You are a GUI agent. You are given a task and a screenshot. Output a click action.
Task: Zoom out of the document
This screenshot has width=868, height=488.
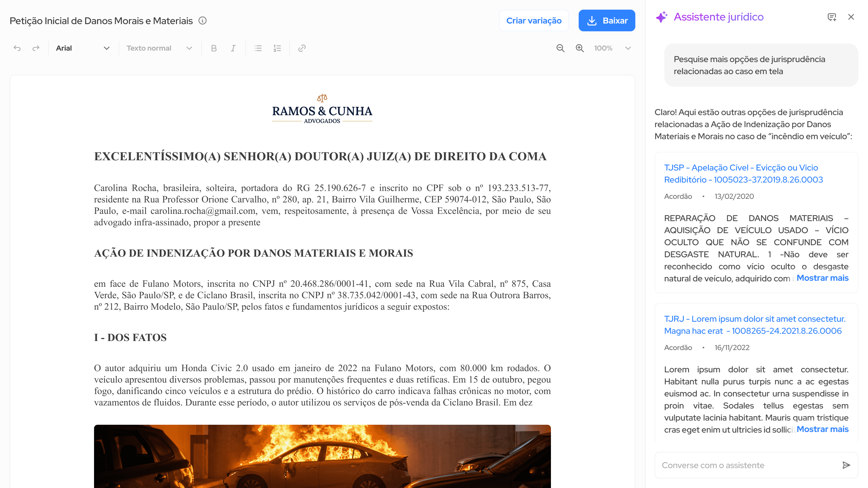pyautogui.click(x=560, y=48)
